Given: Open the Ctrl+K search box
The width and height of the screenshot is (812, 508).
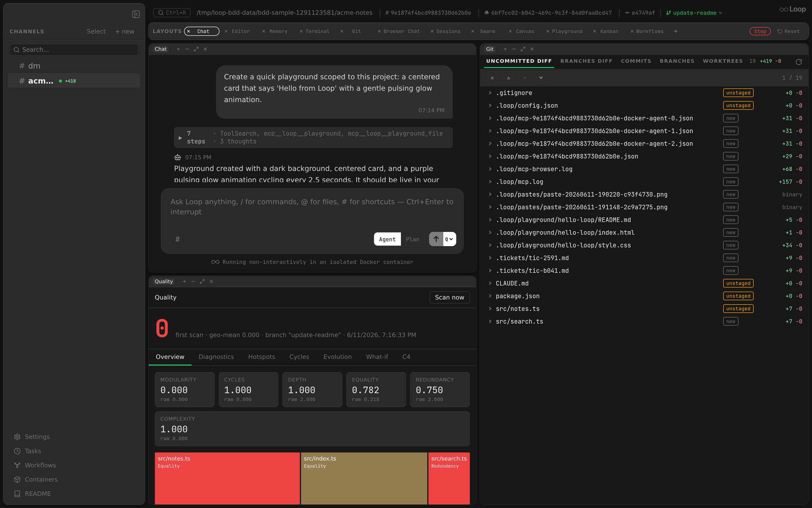Looking at the screenshot, I should 172,13.
